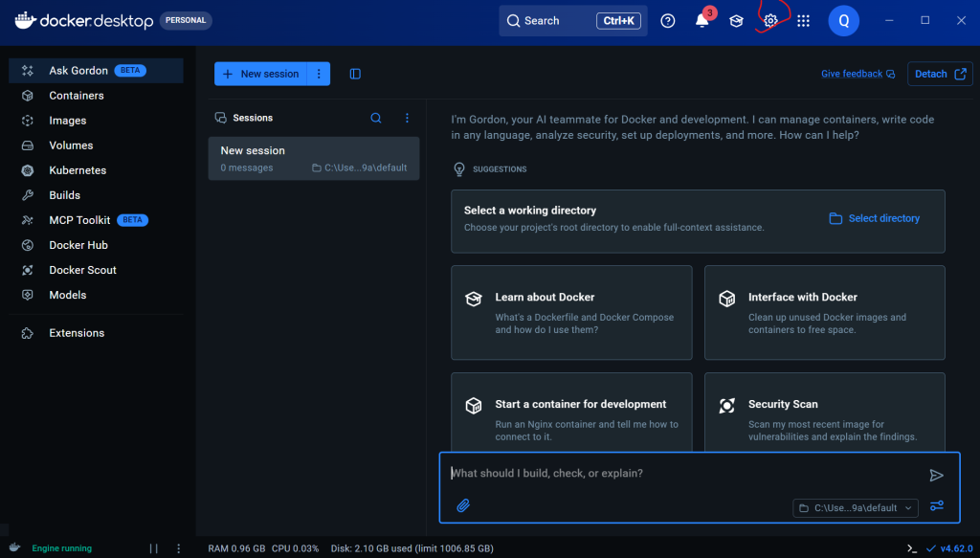Send the message with the arrow icon

(x=936, y=475)
